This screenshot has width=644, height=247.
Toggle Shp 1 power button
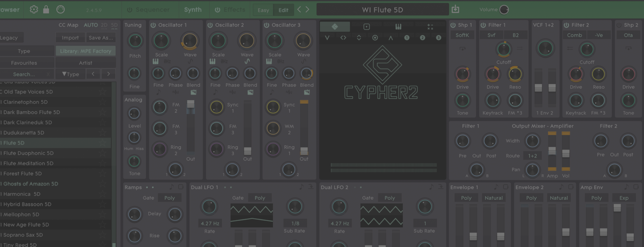453,25
